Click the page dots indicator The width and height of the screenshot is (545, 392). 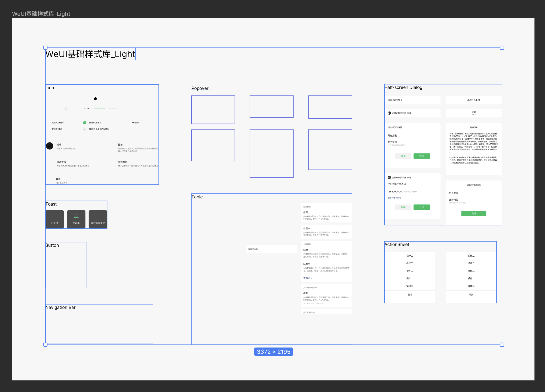(x=87, y=109)
